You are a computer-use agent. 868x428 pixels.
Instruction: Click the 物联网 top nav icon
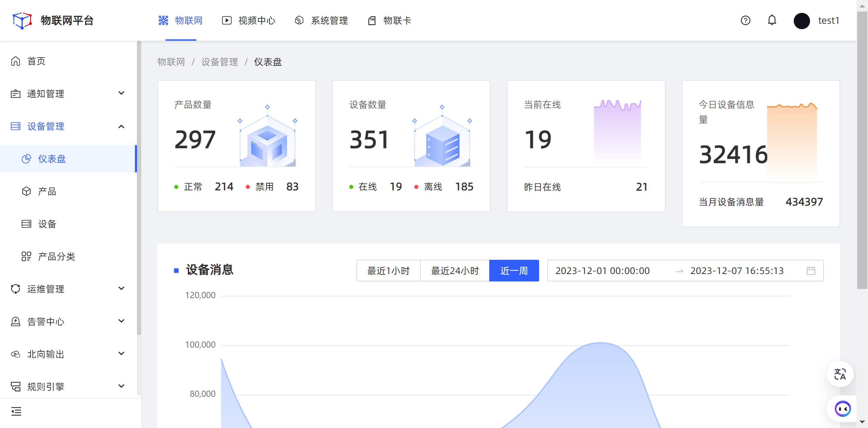click(163, 20)
